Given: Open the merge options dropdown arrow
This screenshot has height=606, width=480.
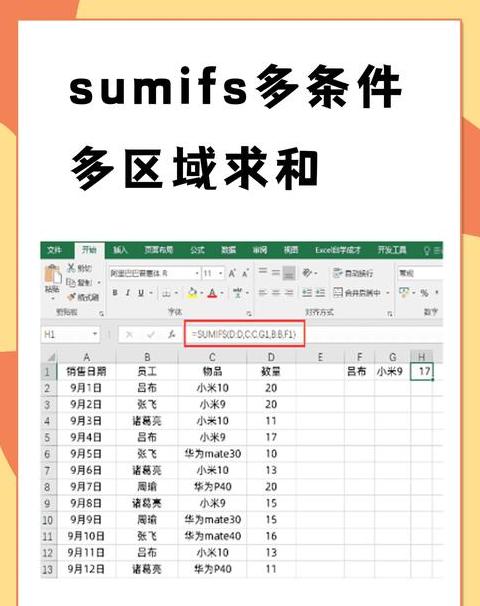Looking at the screenshot, I should [x=388, y=293].
